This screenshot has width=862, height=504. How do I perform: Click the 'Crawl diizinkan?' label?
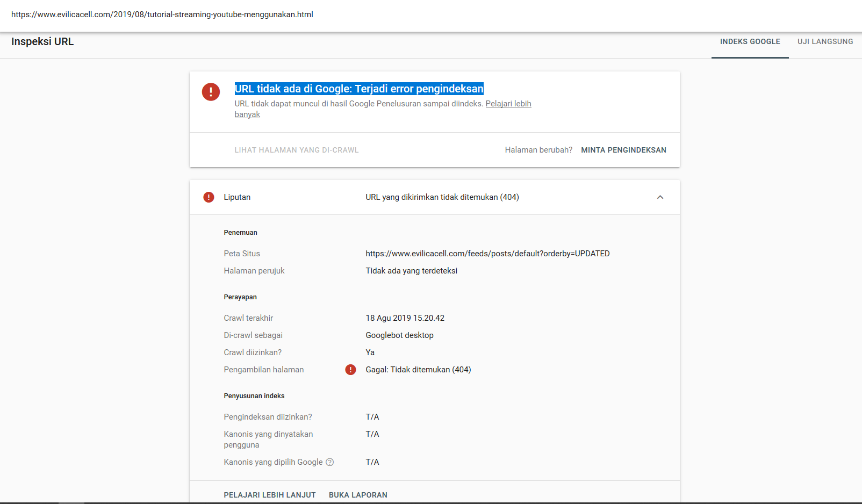pos(253,352)
